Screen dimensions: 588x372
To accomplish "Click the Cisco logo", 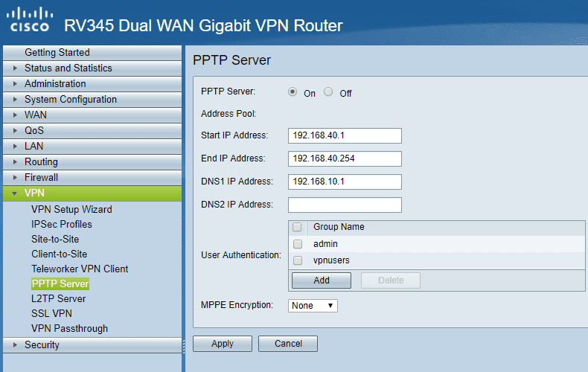I will coord(29,20).
